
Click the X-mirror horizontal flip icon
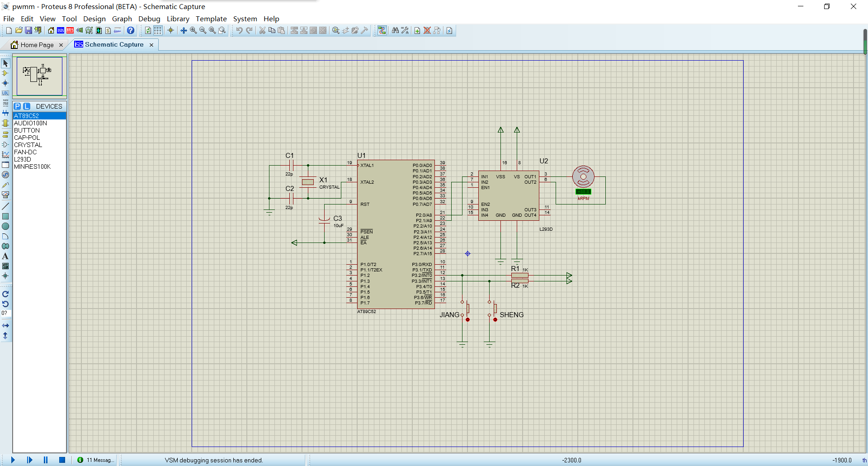[5, 325]
